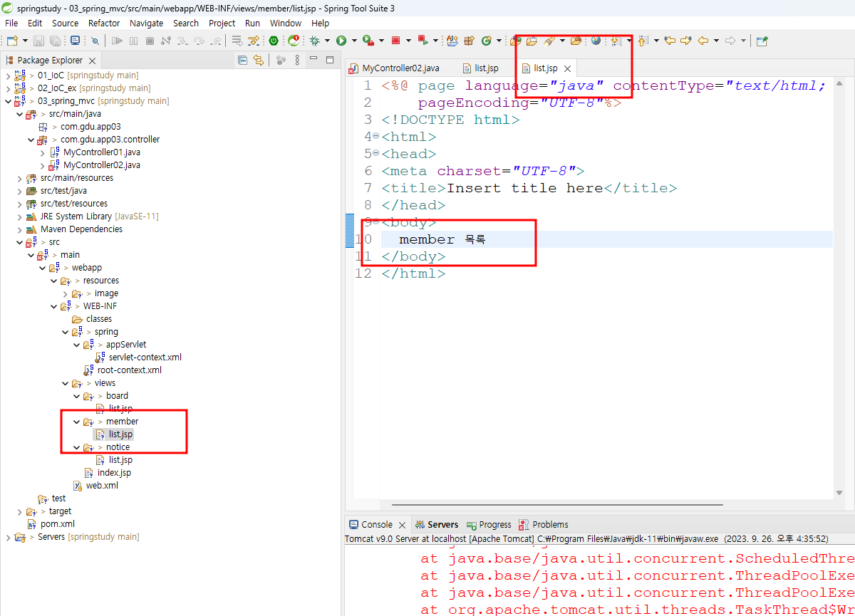Switch to the Problems tab
Viewport: 855px width, 616px height.
pyautogui.click(x=544, y=524)
